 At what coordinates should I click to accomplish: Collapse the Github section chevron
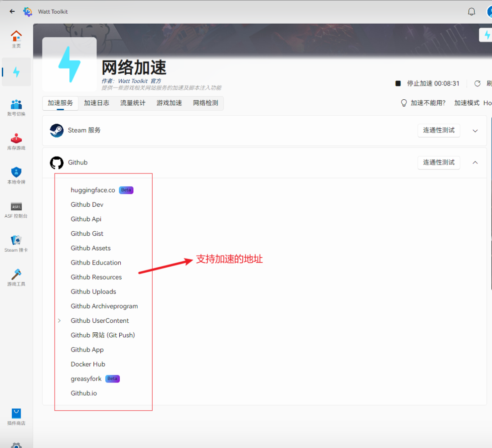[475, 163]
